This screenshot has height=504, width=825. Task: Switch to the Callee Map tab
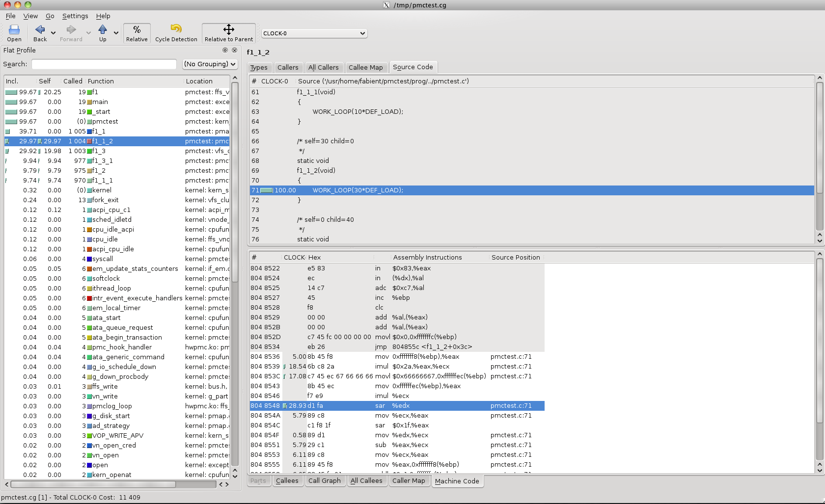(x=366, y=68)
